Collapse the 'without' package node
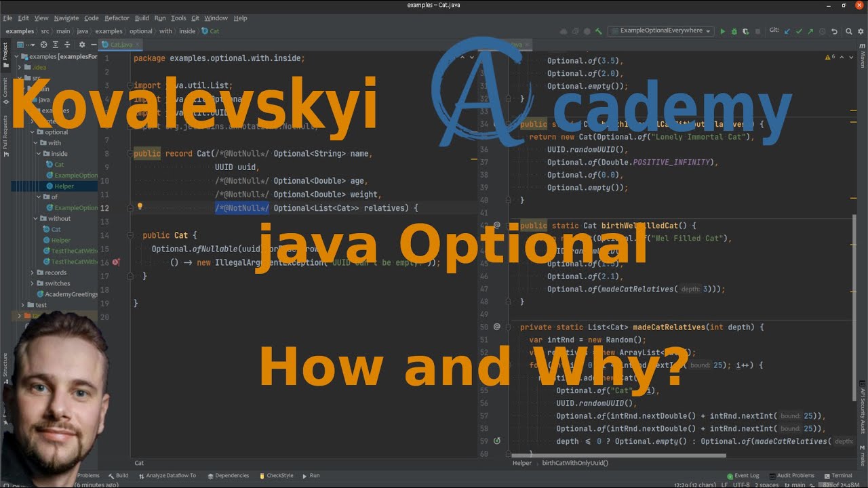This screenshot has width=868, height=488. pyautogui.click(x=35, y=219)
